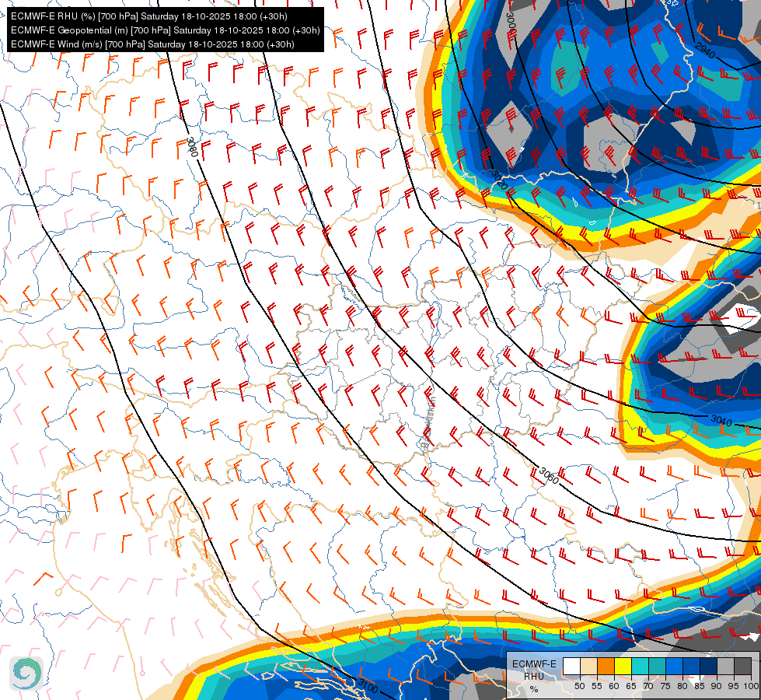The height and width of the screenshot is (700, 761).
Task: Select the medium blue 80-85% legend swatch
Action: [x=691, y=666]
